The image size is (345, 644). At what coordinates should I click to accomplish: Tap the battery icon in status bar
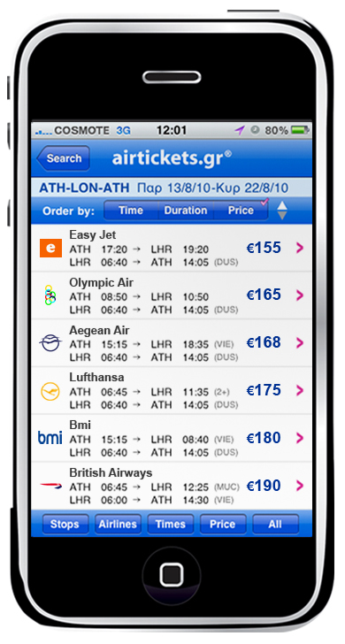click(300, 130)
